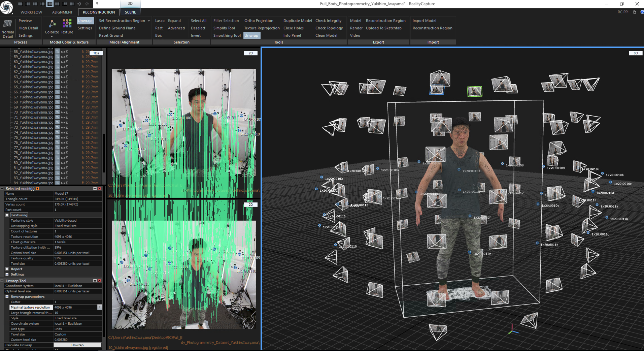Select the 1+2 layout icon currently highlighted
This screenshot has width=644, height=351.
pyautogui.click(x=50, y=4)
